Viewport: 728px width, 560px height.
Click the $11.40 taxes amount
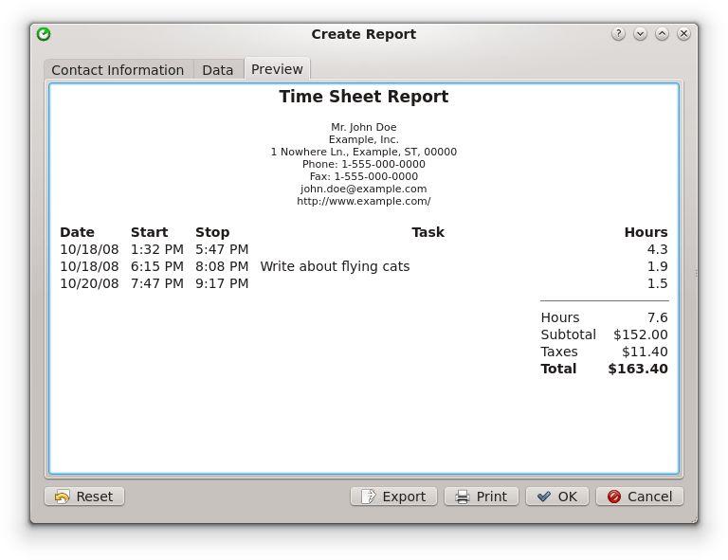[645, 352]
